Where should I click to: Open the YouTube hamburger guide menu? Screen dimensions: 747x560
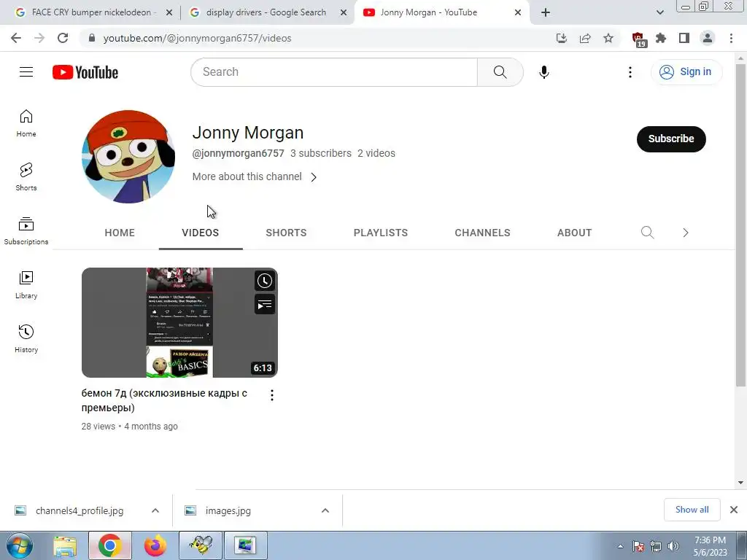(x=26, y=72)
